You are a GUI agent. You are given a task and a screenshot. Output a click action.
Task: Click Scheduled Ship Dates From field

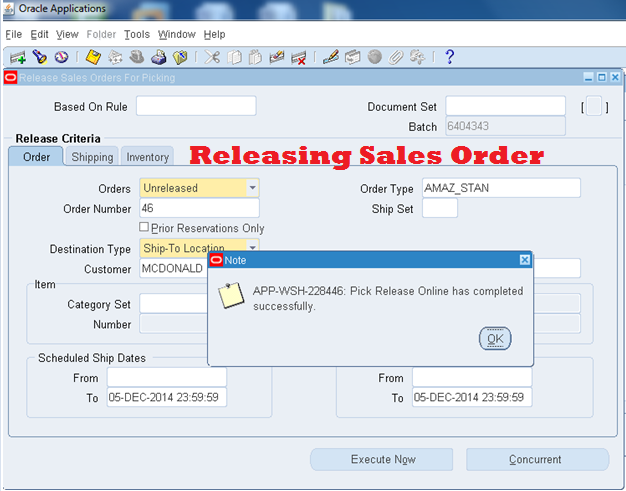point(167,377)
